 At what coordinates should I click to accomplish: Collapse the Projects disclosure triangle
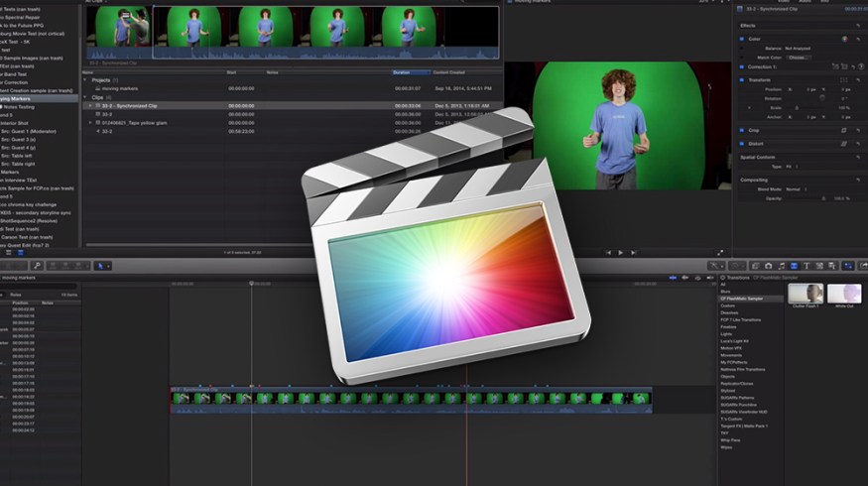click(85, 79)
